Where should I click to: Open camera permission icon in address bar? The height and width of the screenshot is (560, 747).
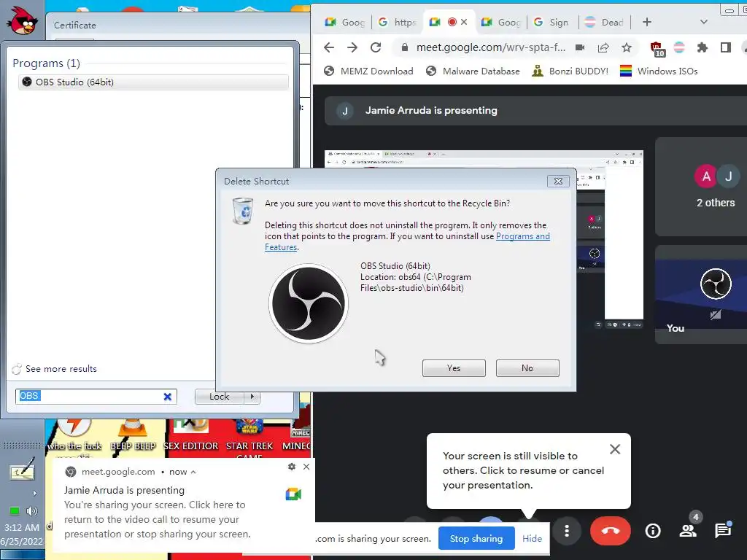[x=580, y=47]
